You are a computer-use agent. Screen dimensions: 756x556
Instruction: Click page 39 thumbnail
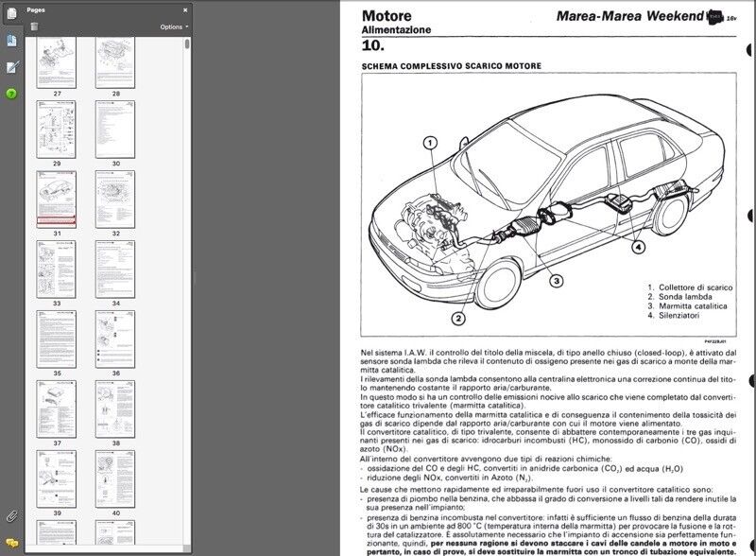click(57, 478)
